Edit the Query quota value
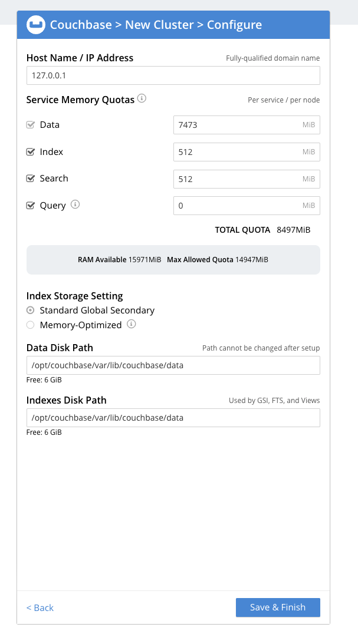The height and width of the screenshot is (644, 358). pos(247,205)
